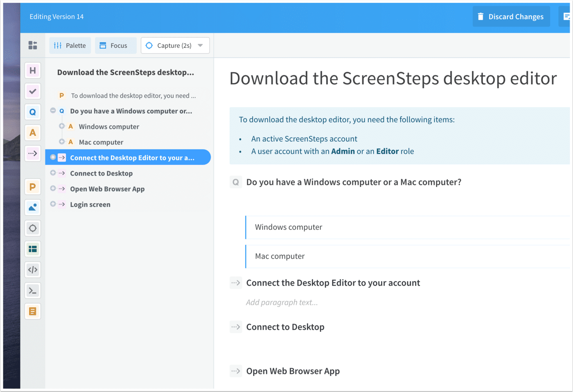The image size is (573, 392).
Task: Select the Heading block icon
Action: (x=33, y=70)
